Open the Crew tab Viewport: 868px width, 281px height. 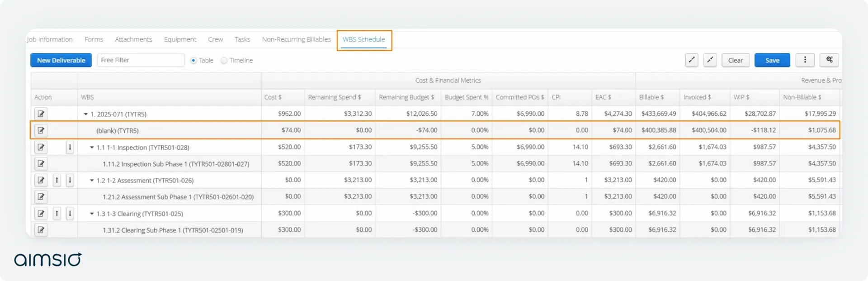tap(215, 39)
